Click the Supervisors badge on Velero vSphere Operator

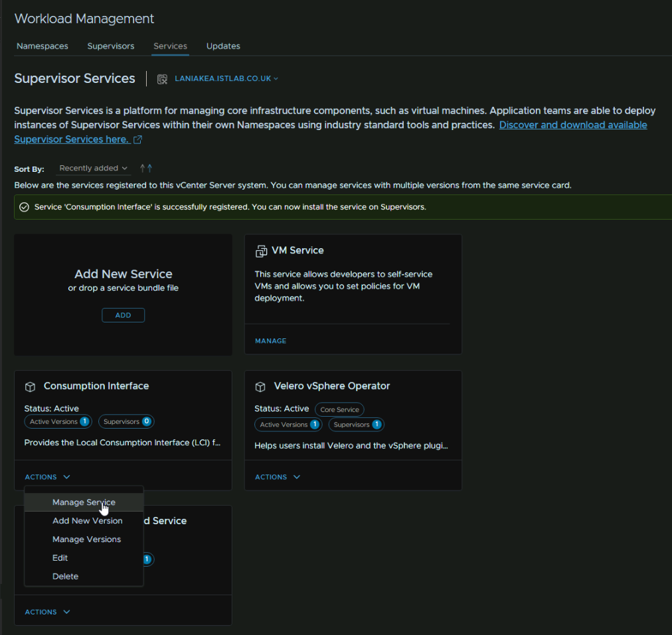point(357,425)
